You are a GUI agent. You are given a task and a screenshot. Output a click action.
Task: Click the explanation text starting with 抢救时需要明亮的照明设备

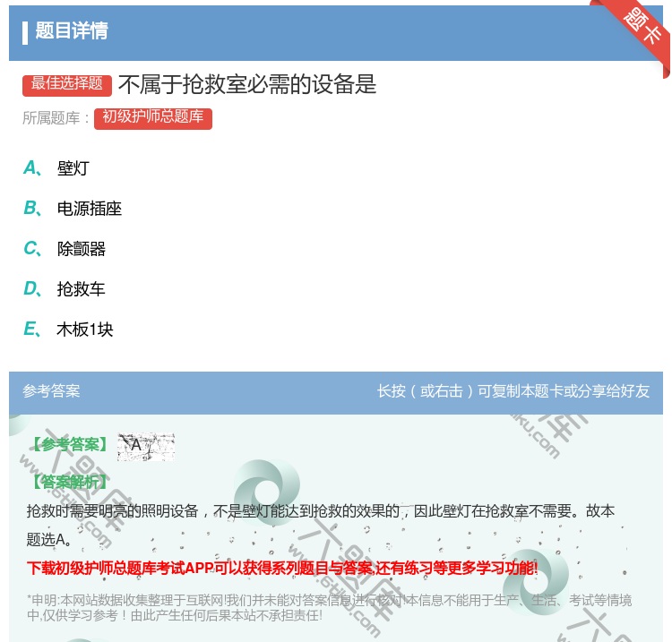(x=321, y=525)
